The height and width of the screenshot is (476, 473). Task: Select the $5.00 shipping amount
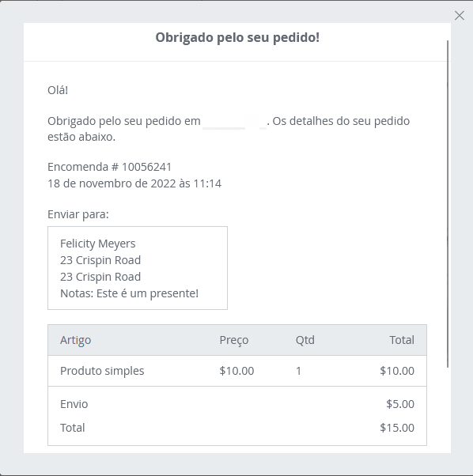click(x=400, y=404)
